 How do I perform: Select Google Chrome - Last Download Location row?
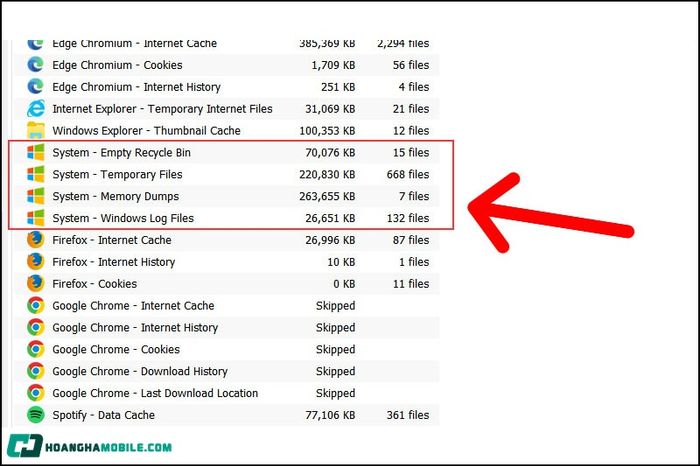coord(227,393)
